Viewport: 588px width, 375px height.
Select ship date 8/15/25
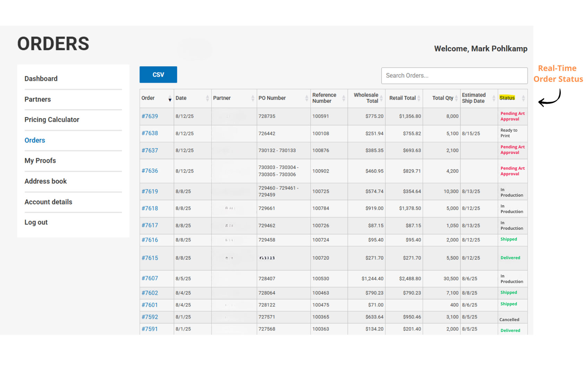click(471, 133)
